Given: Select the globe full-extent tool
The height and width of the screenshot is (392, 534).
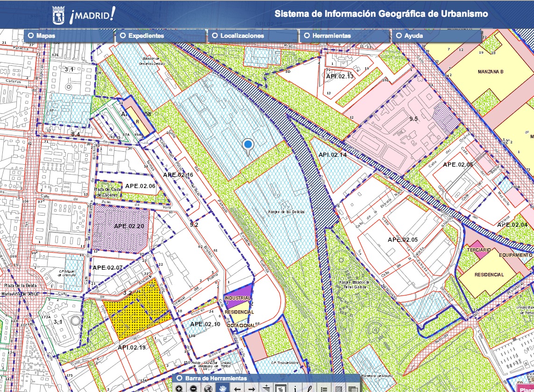Looking at the screenshot, I should [208, 389].
